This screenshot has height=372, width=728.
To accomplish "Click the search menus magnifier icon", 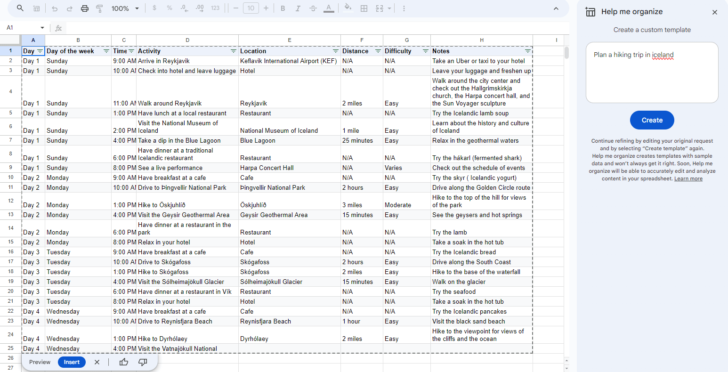I will (x=20, y=8).
